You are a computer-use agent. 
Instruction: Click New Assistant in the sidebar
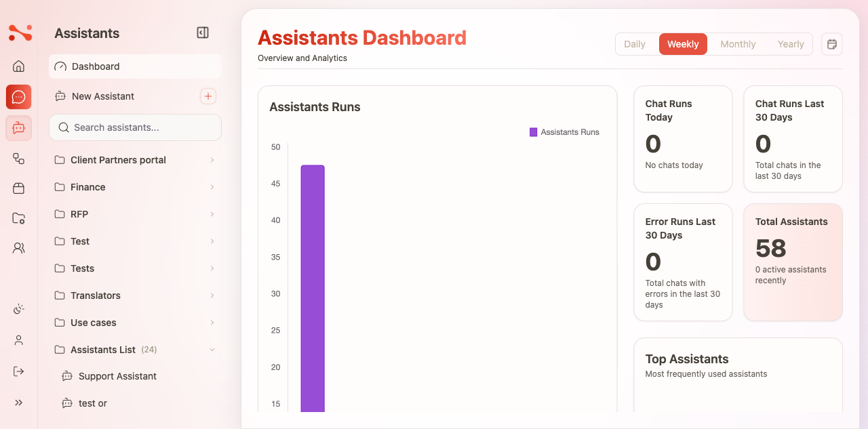(x=103, y=96)
